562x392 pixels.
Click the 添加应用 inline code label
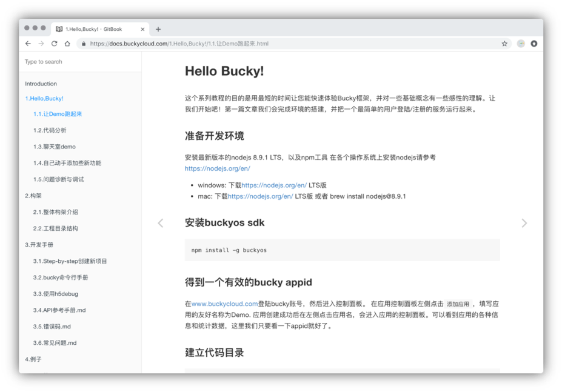pyautogui.click(x=458, y=304)
